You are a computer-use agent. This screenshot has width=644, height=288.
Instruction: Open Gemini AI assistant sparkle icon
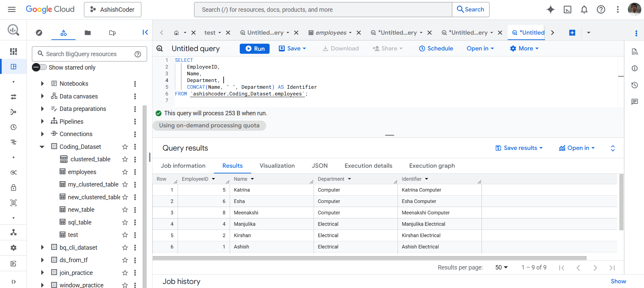click(x=551, y=9)
